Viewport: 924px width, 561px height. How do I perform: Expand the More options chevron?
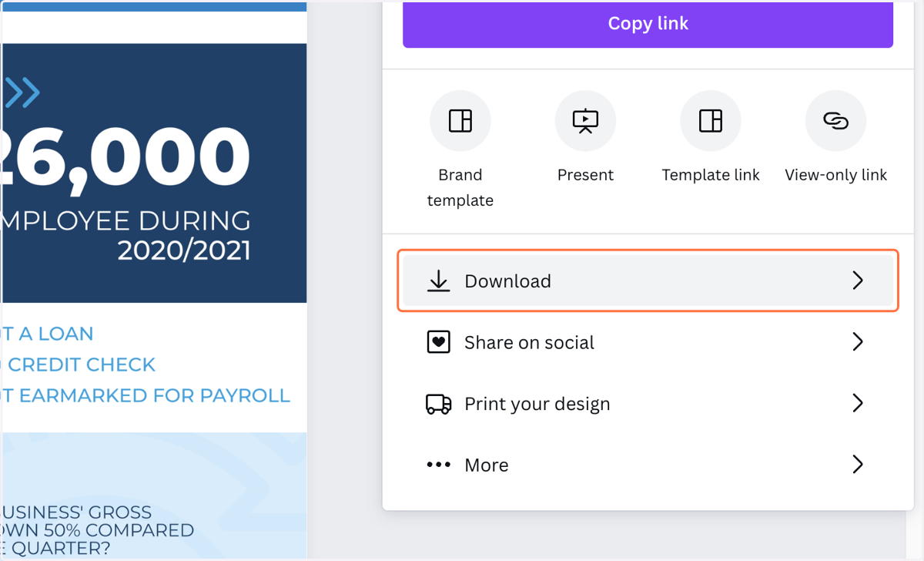pos(858,464)
